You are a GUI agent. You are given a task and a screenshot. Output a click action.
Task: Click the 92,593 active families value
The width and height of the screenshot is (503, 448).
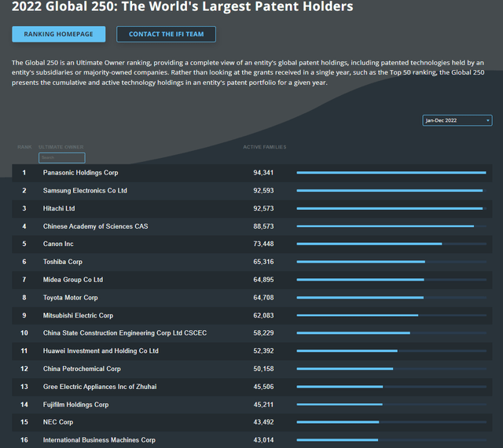pos(263,191)
